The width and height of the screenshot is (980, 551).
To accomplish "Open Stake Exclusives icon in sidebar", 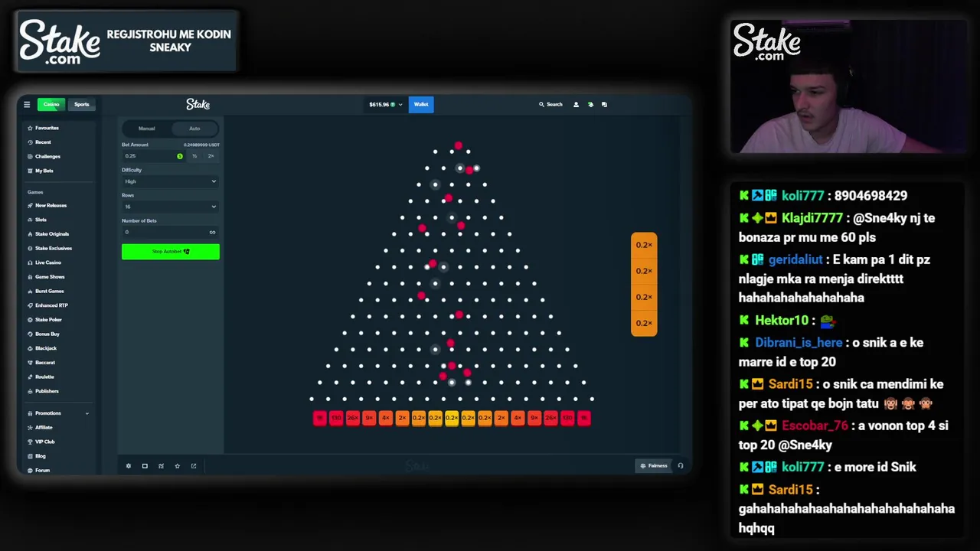I will [x=30, y=248].
